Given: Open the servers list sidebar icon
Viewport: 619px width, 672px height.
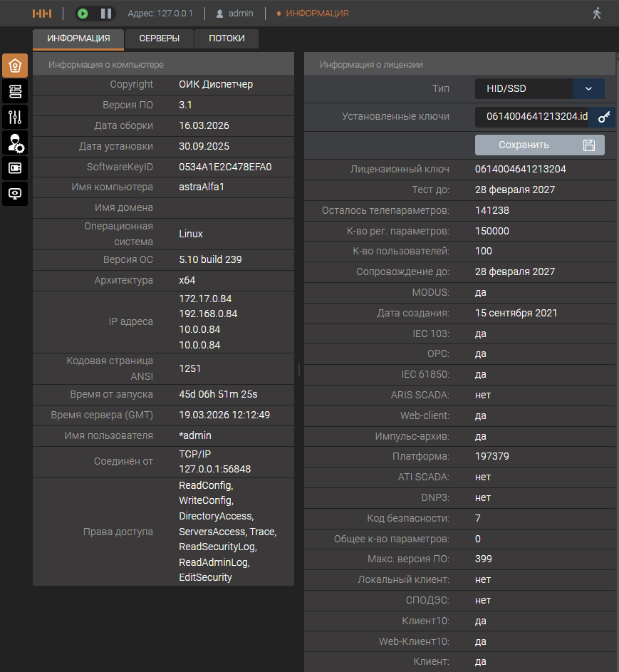Looking at the screenshot, I should coord(15,91).
